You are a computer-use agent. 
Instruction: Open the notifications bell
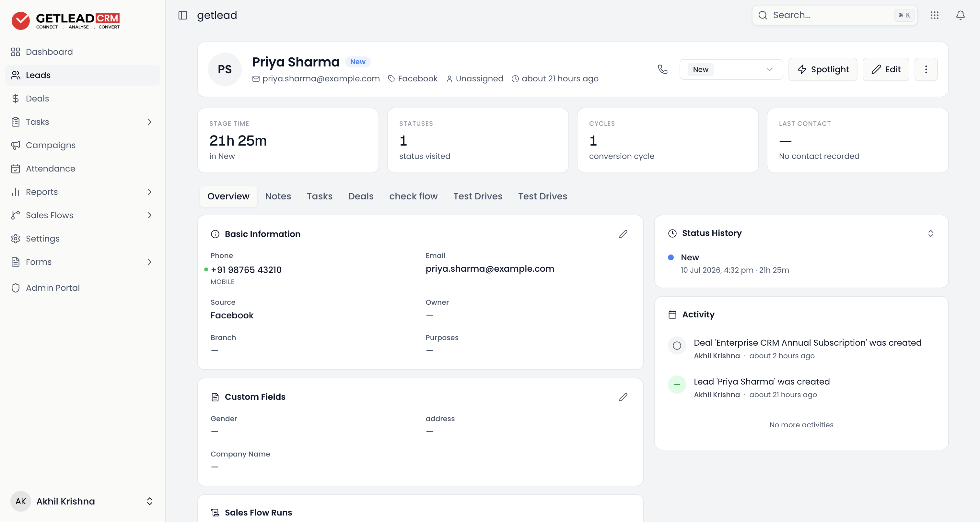960,15
